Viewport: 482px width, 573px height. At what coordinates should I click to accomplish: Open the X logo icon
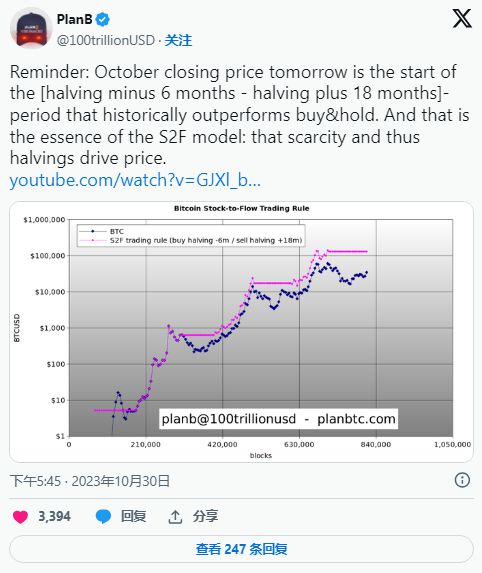(462, 18)
